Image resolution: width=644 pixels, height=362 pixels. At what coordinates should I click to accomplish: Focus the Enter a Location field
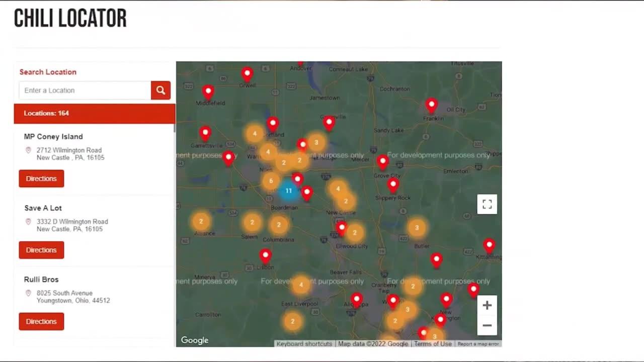pos(85,90)
